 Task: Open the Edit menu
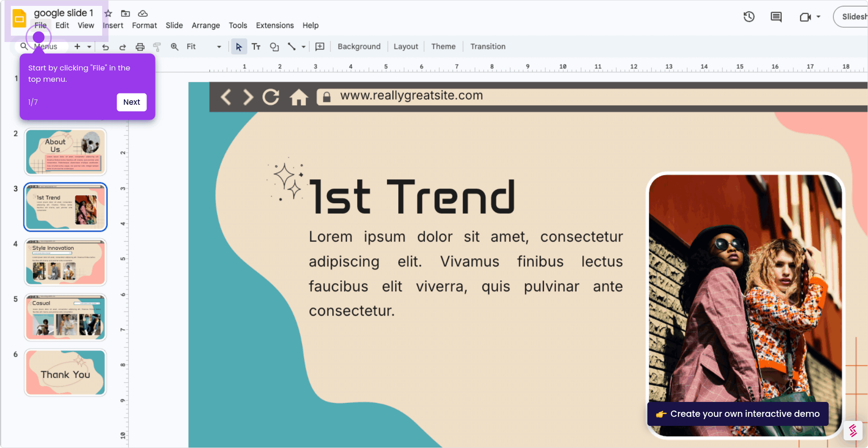(x=62, y=25)
